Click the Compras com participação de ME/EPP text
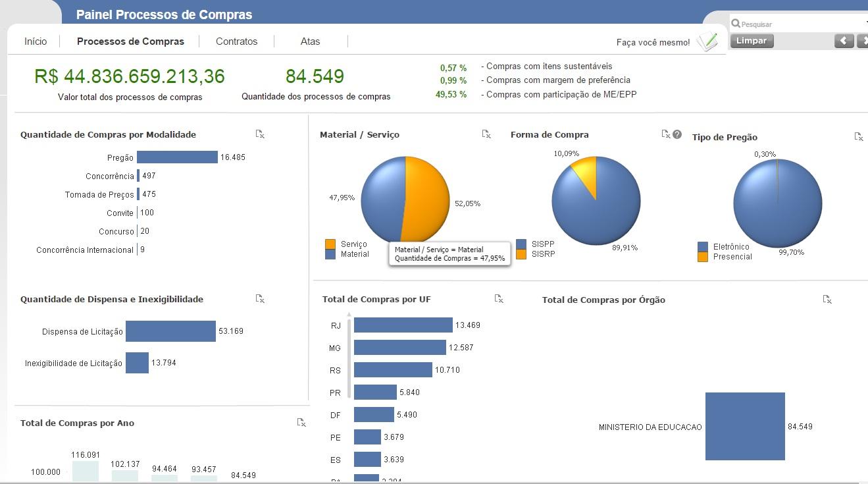This screenshot has height=484, width=868. click(x=561, y=94)
